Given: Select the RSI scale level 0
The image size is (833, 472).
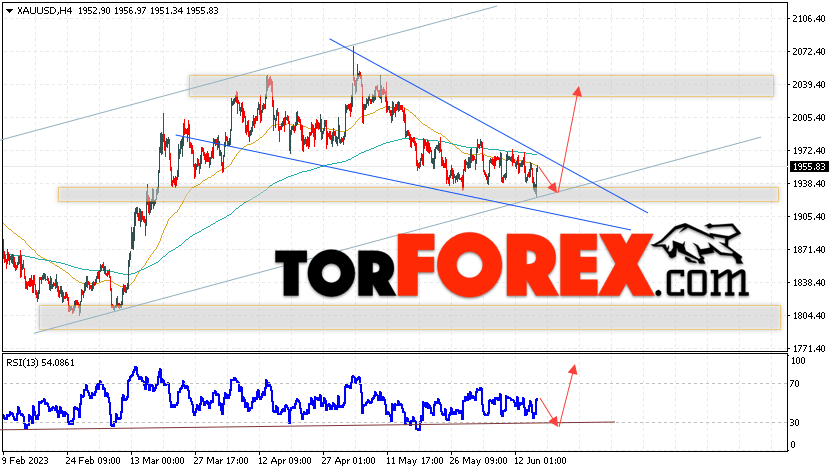Looking at the screenshot, I should (793, 445).
